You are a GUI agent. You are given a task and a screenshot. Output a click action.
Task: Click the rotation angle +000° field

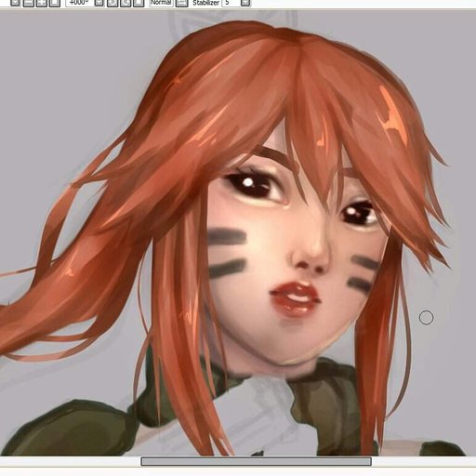(x=79, y=3)
